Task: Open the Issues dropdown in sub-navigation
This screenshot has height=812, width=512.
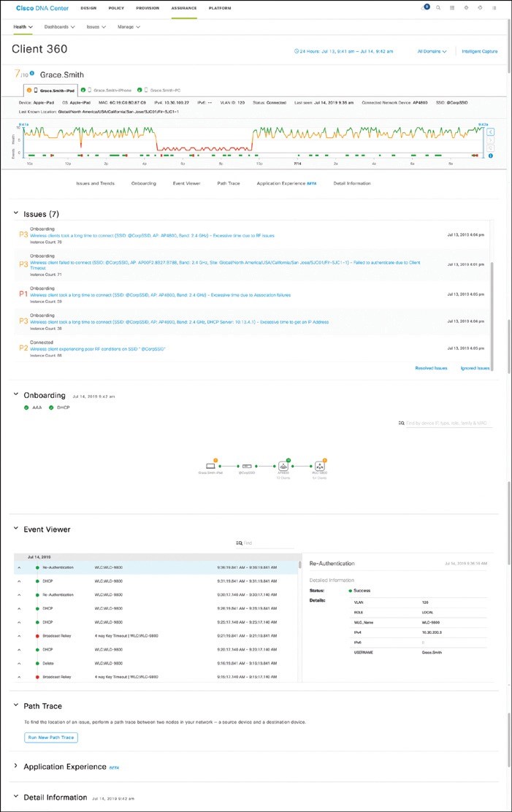Action: click(x=96, y=26)
